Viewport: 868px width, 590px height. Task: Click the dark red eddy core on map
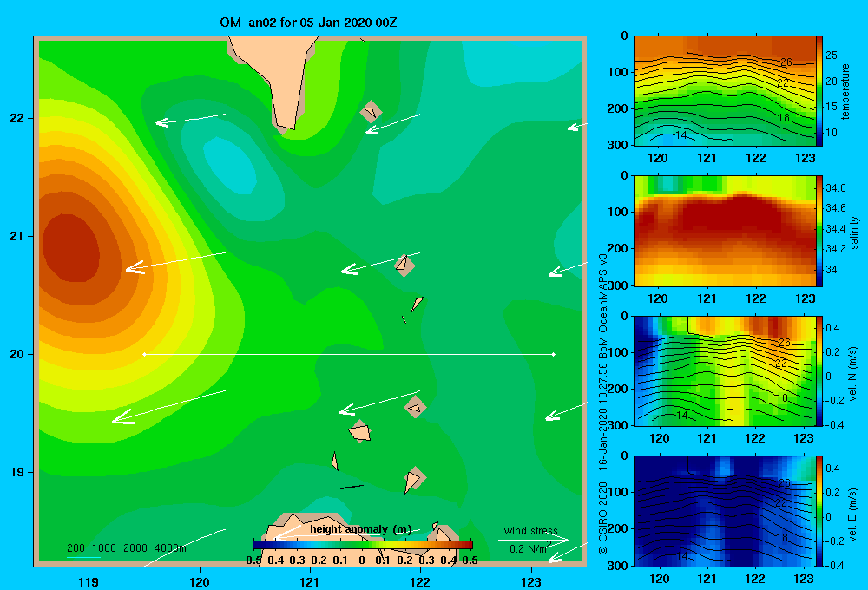tap(71, 248)
